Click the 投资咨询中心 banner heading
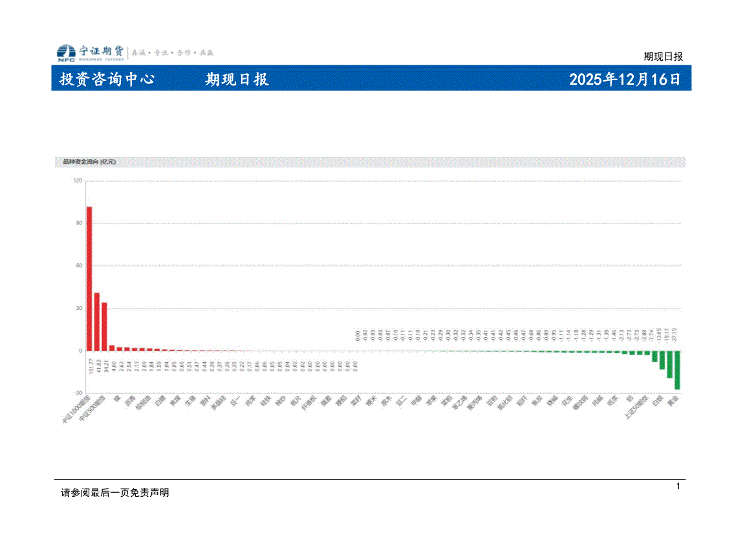756x535 pixels. coord(107,80)
